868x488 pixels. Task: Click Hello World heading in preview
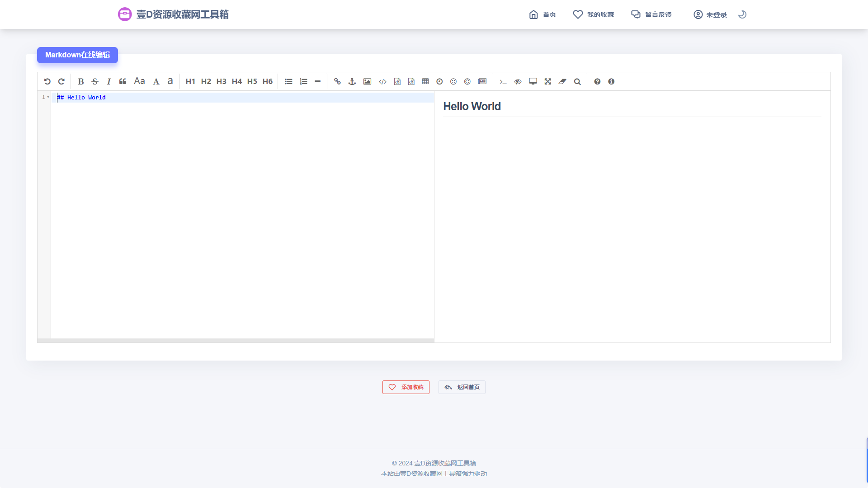pos(472,107)
